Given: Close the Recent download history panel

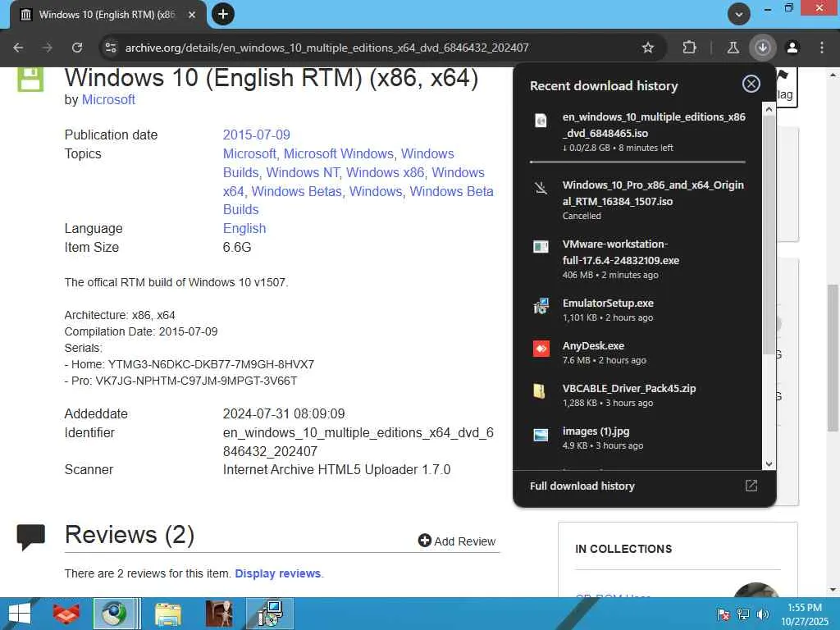Looking at the screenshot, I should click(751, 84).
